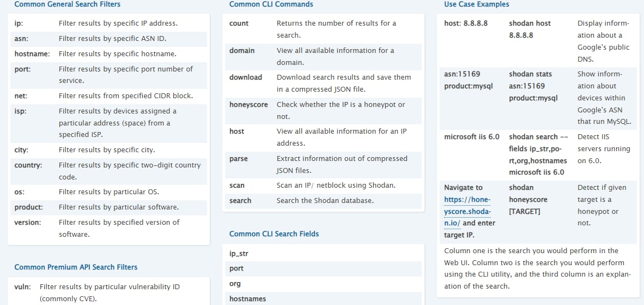The width and height of the screenshot is (644, 305).
Task: Click the 'product:' filter label
Action: tap(28, 207)
